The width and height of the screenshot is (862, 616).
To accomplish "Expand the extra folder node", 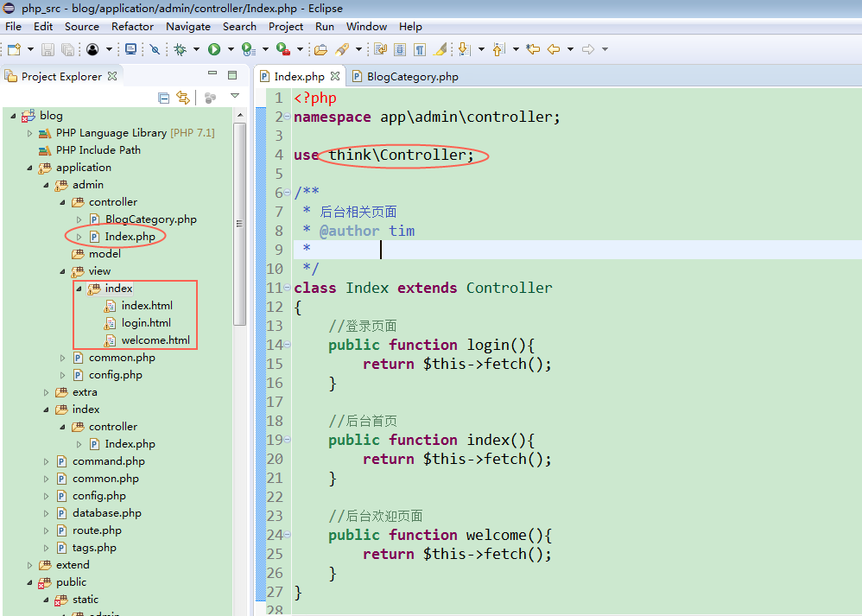I will [x=46, y=392].
